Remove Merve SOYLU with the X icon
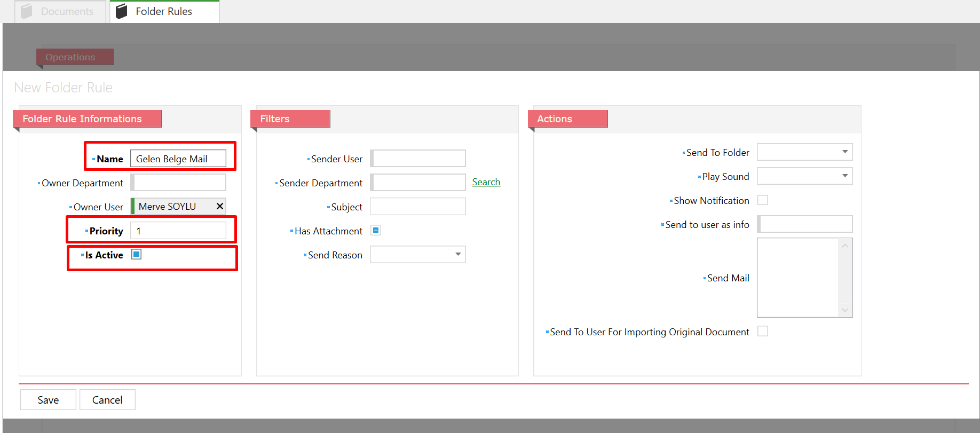 pos(219,206)
